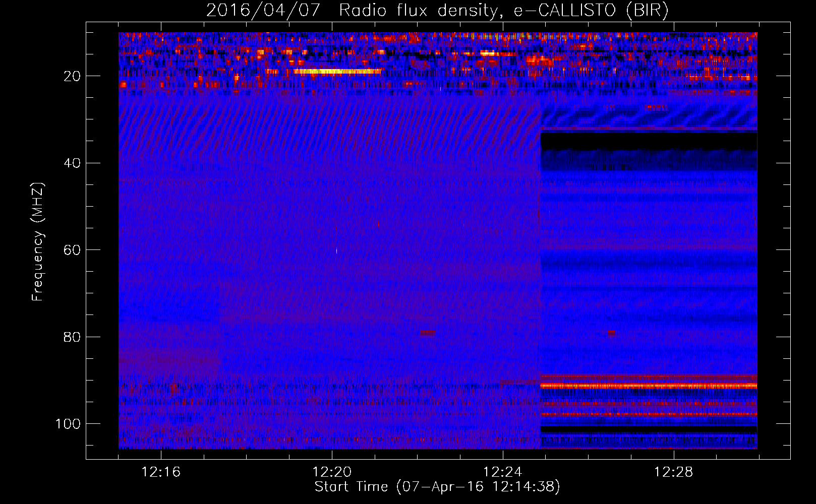The image size is (816, 504).
Task: Click the small red spot near 80 MHz at 12:22
Action: coord(428,333)
